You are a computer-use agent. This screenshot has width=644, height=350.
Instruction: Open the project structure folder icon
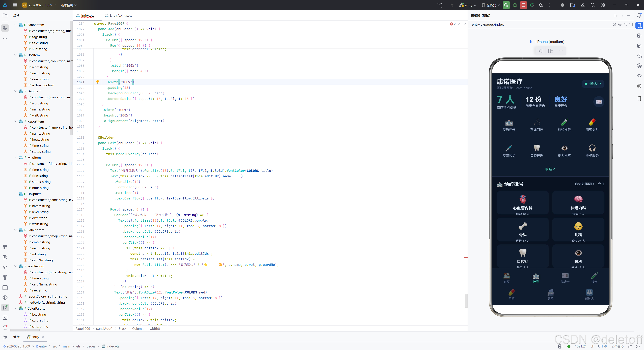tap(573, 5)
